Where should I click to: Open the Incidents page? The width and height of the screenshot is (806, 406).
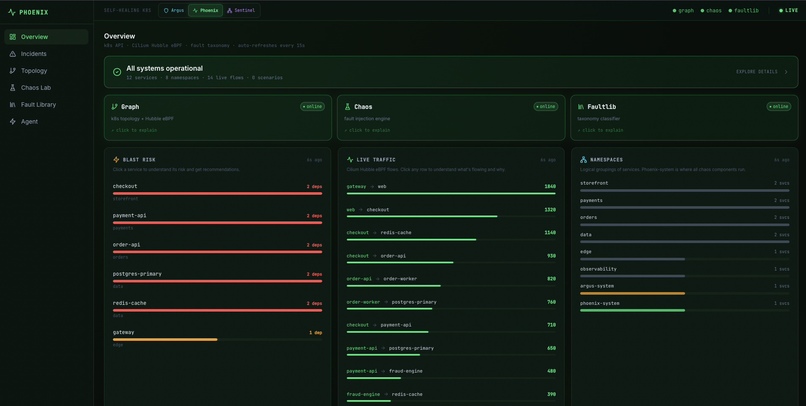[x=46, y=54]
